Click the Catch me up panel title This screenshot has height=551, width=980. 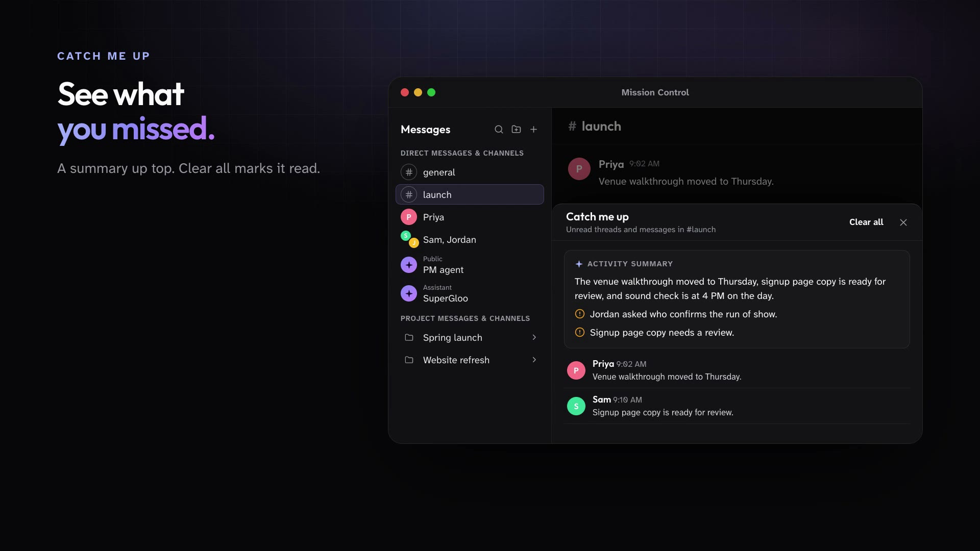point(597,217)
